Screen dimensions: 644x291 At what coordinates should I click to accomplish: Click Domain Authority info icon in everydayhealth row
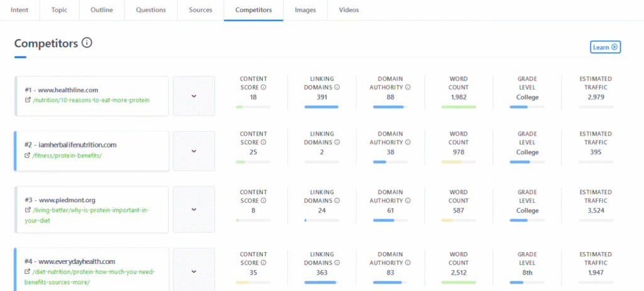click(x=408, y=263)
